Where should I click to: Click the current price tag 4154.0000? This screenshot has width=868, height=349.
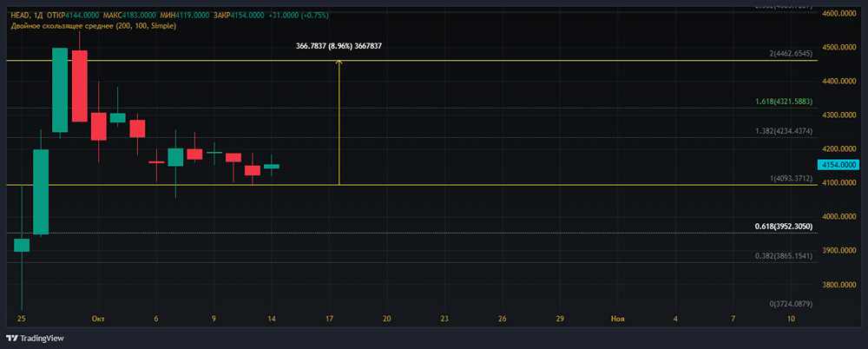838,165
